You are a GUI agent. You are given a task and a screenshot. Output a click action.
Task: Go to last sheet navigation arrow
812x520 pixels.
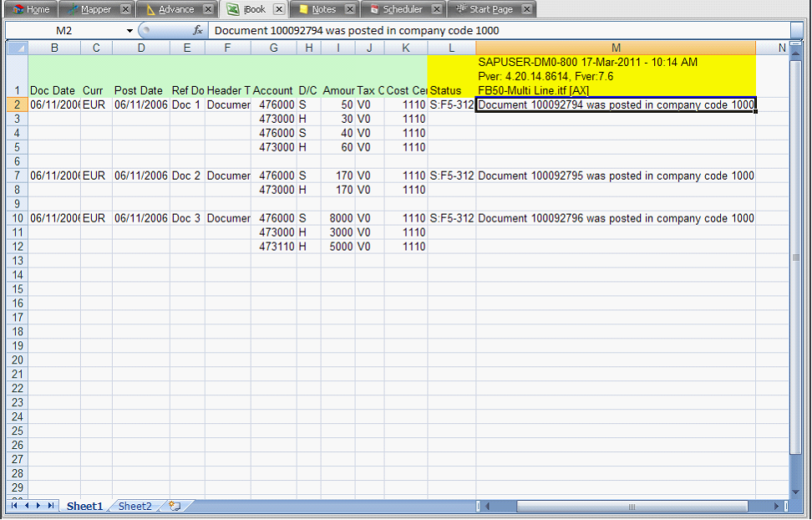pyautogui.click(x=52, y=506)
